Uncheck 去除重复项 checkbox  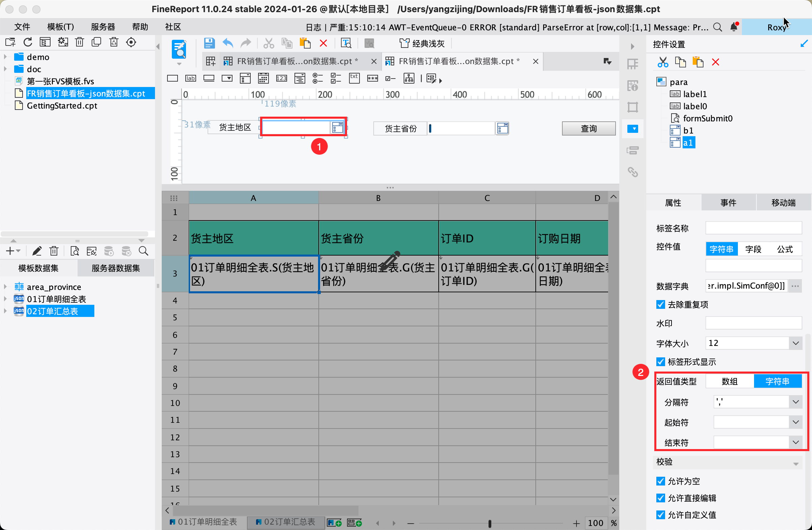point(660,304)
